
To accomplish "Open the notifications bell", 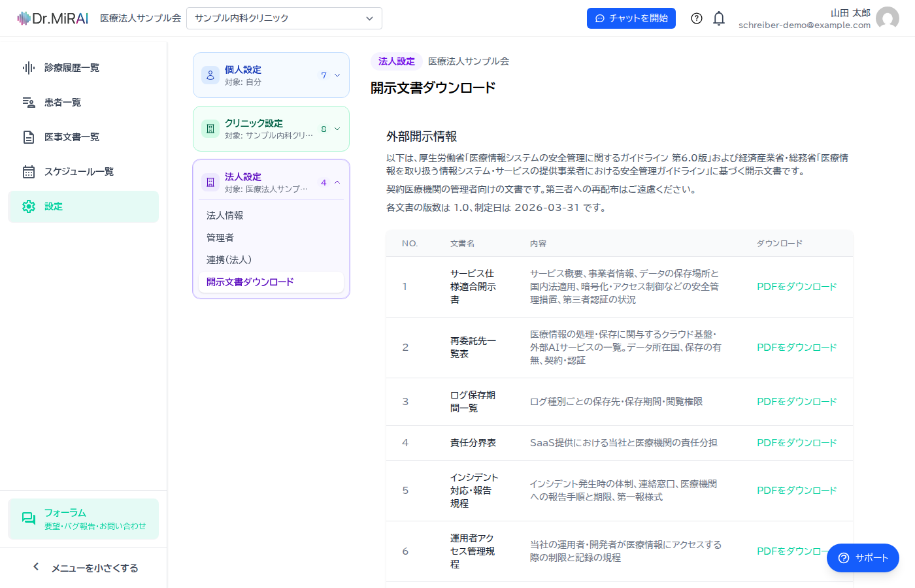I will click(x=719, y=18).
